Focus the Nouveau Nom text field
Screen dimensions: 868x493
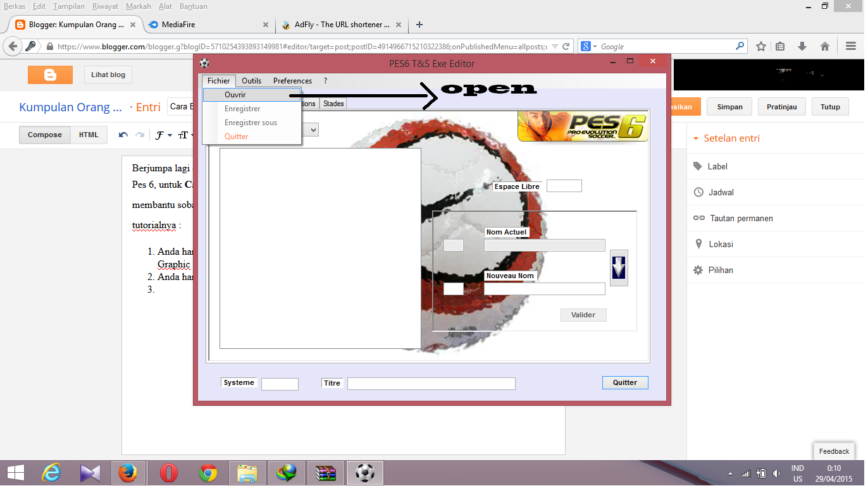[544, 289]
